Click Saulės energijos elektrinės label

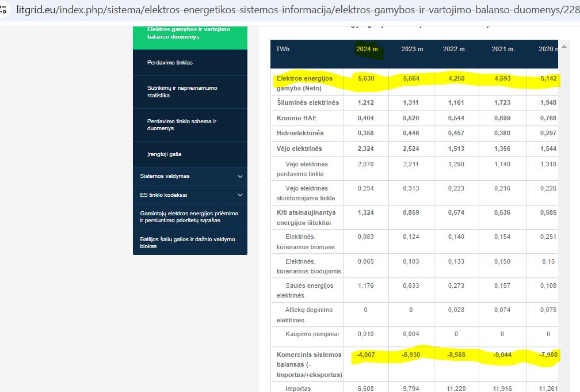coord(305,291)
